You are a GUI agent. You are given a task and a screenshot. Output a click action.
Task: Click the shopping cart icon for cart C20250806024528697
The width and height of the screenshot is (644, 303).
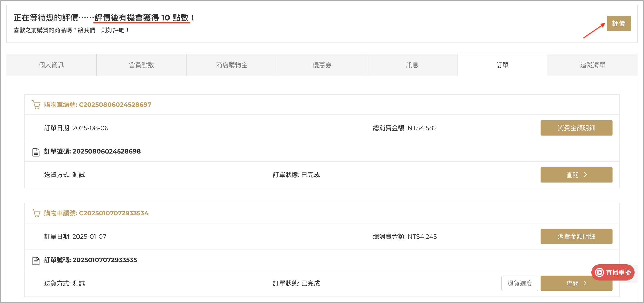coord(36,105)
